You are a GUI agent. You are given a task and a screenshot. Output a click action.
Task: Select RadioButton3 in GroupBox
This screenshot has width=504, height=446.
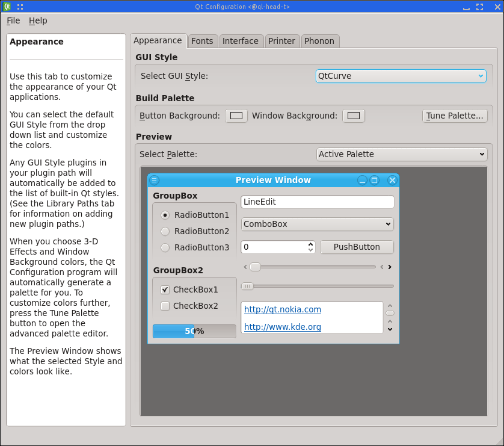165,247
